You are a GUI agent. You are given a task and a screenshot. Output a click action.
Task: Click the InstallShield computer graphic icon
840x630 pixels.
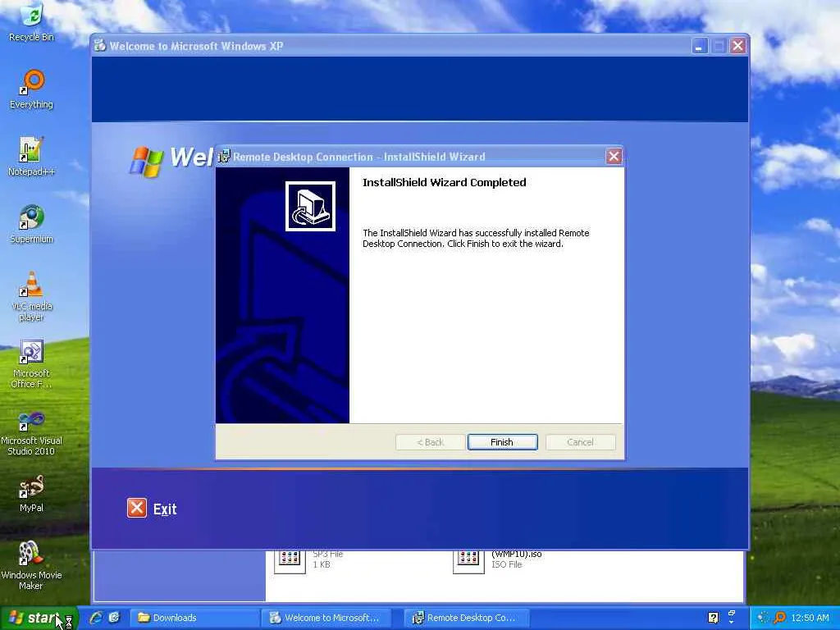pos(310,206)
